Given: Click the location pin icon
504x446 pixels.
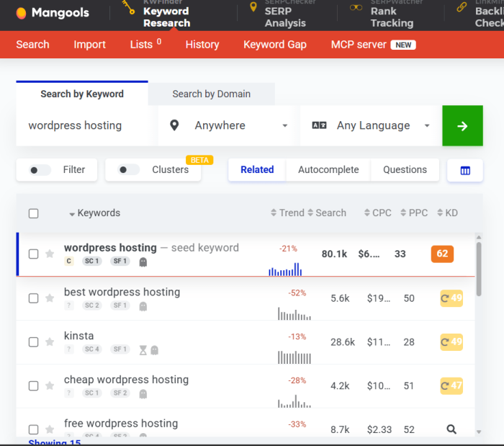Looking at the screenshot, I should (174, 125).
